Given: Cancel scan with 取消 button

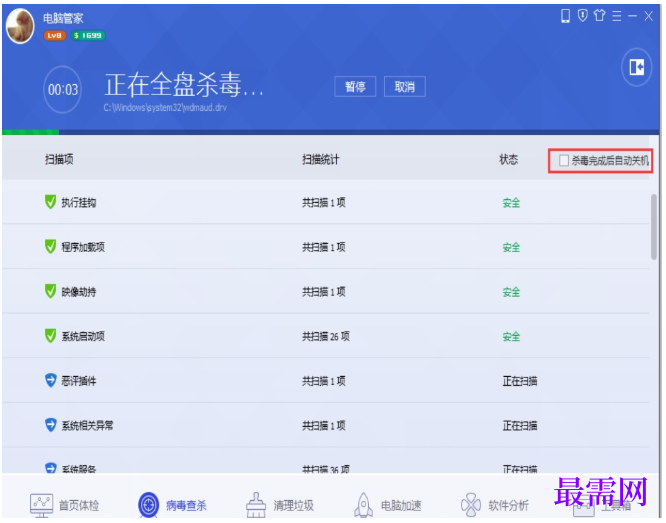Looking at the screenshot, I should point(404,87).
